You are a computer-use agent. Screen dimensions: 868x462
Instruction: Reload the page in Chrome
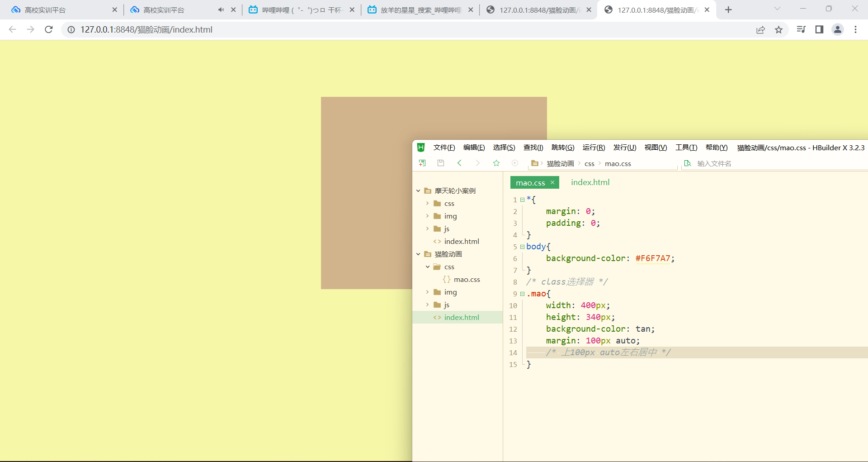49,29
